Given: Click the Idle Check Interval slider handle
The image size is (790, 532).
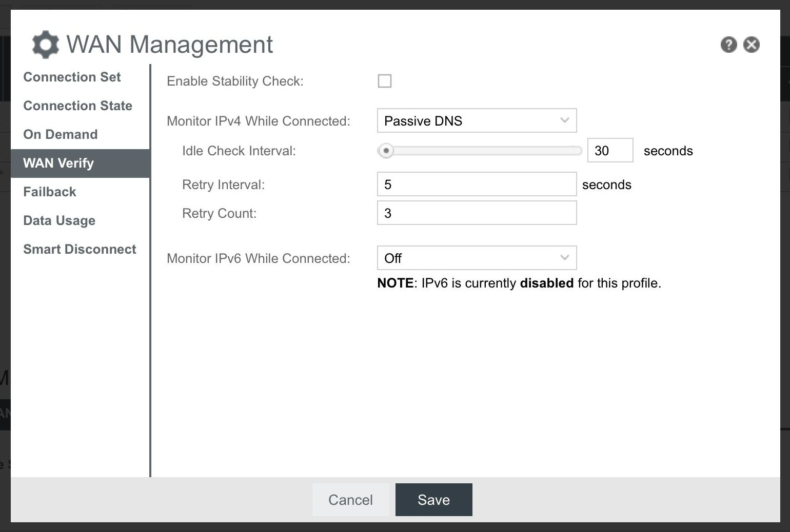Looking at the screenshot, I should click(386, 151).
